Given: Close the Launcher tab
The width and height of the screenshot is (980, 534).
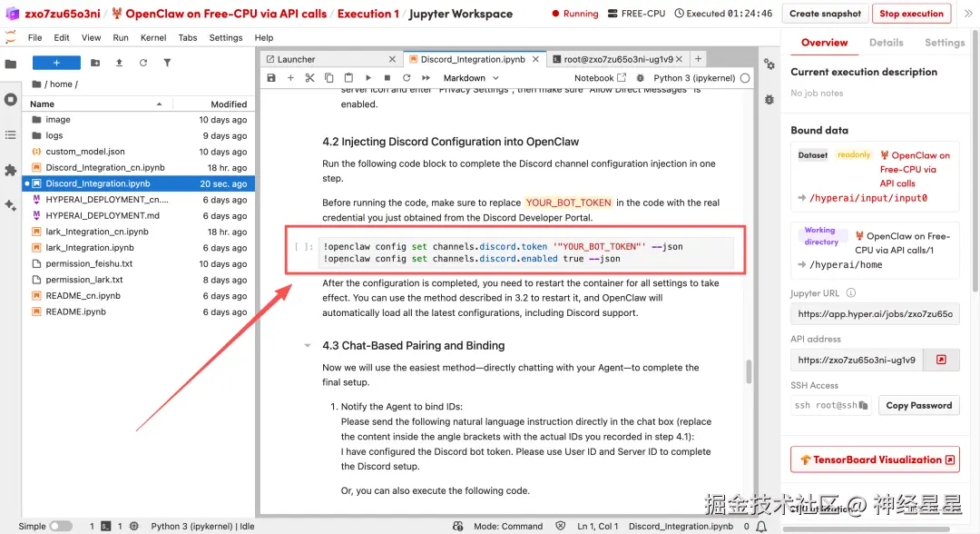Looking at the screenshot, I should coord(392,59).
